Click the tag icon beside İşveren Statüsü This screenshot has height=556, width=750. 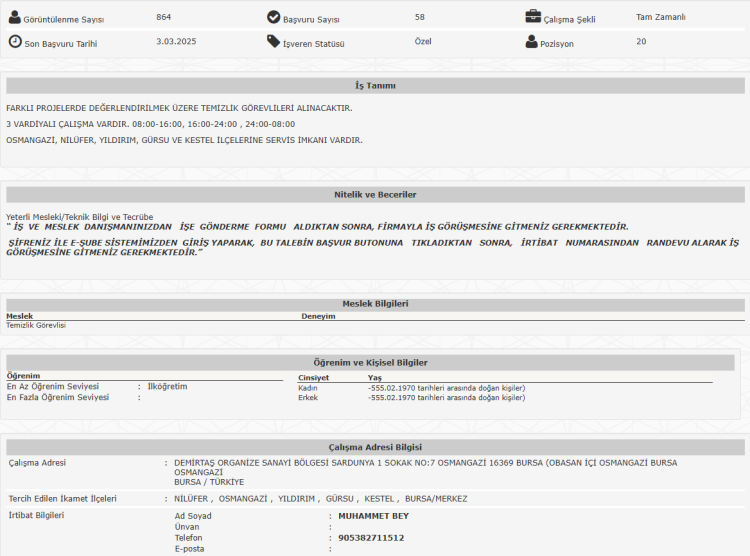274,42
